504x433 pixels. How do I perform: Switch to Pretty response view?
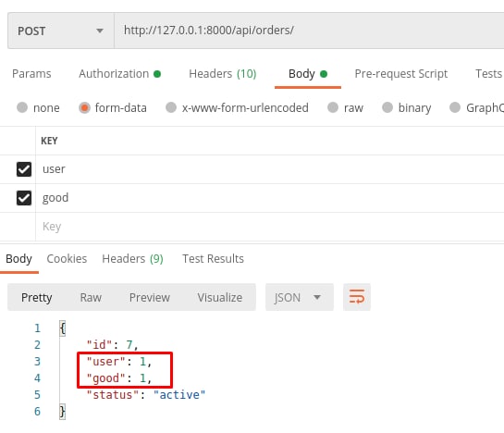[37, 298]
